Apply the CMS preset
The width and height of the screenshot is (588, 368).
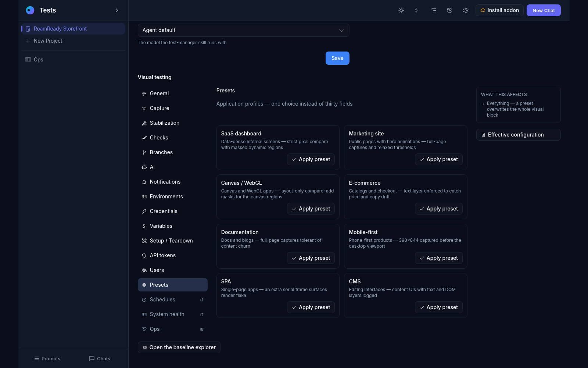click(x=439, y=307)
